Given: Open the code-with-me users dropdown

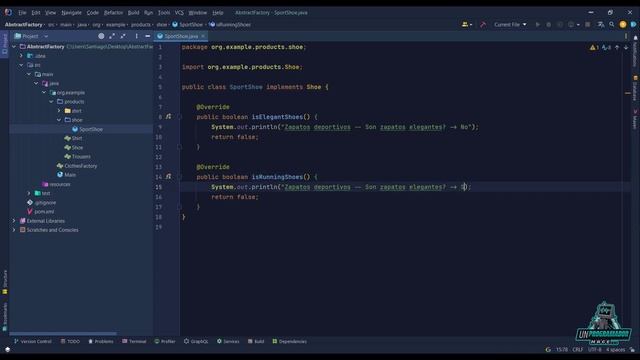Looking at the screenshot, I should point(467,24).
